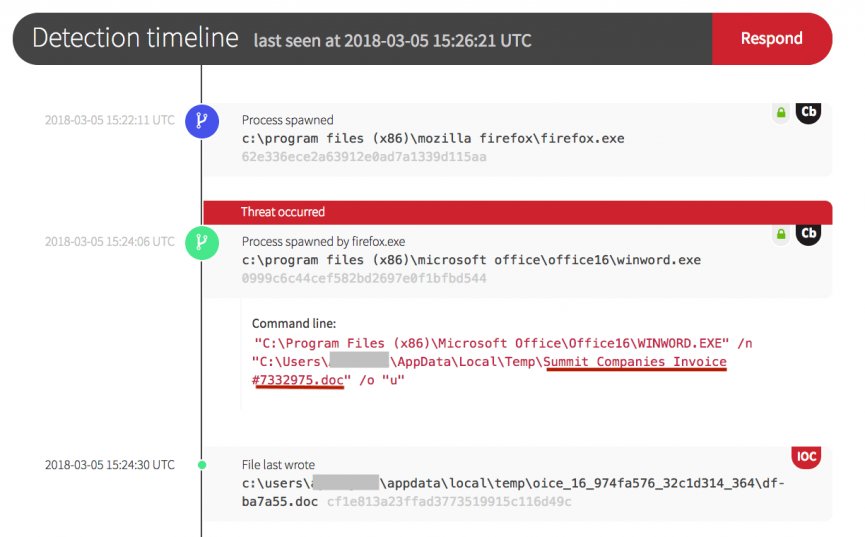Screen dimensions: 865x537
Task: Open the Cb badge on firefox.exe event
Action: coord(808,112)
